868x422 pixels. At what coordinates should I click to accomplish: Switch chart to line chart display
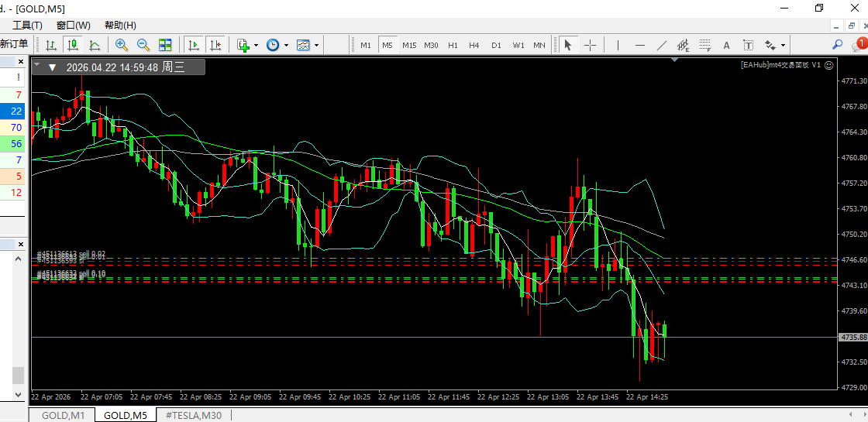coord(95,46)
